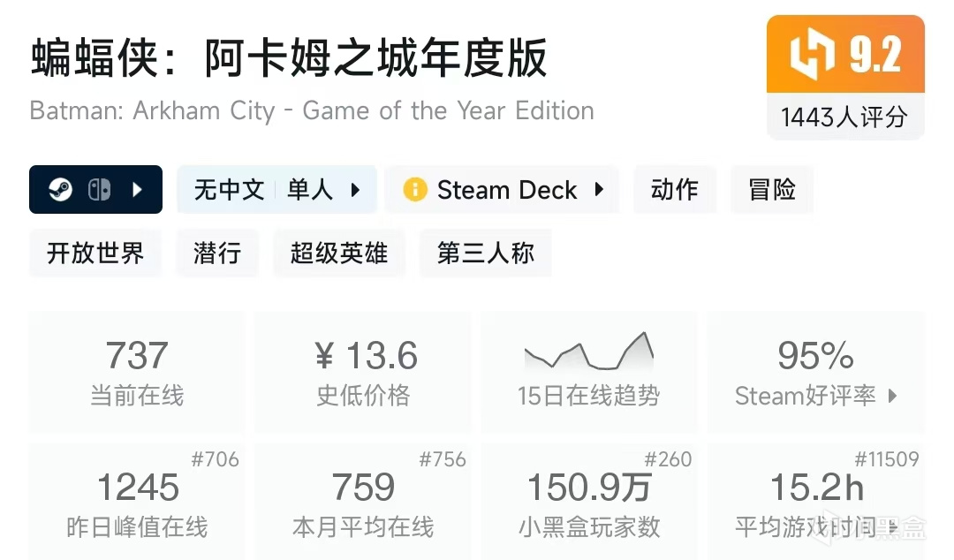Image resolution: width=954 pixels, height=560 pixels.
Task: Click the Xiaoheihe logo in rating badge
Action: [x=810, y=54]
